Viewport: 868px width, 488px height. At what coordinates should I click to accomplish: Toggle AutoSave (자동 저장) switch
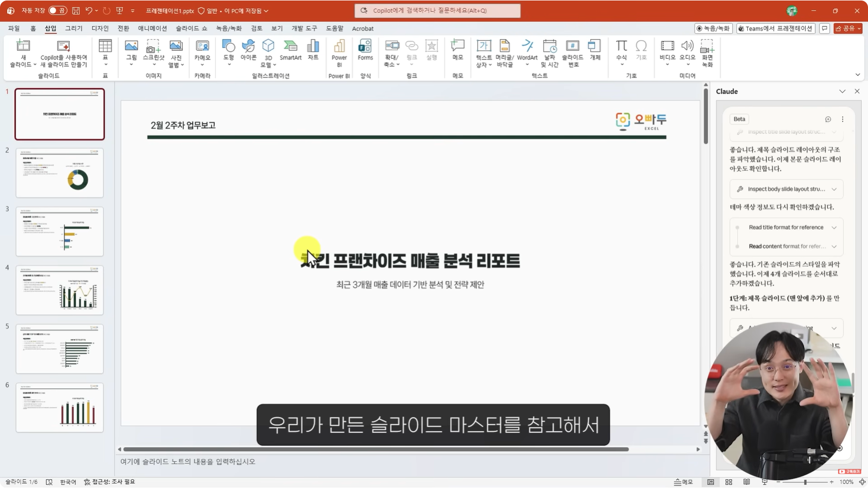(x=57, y=10)
